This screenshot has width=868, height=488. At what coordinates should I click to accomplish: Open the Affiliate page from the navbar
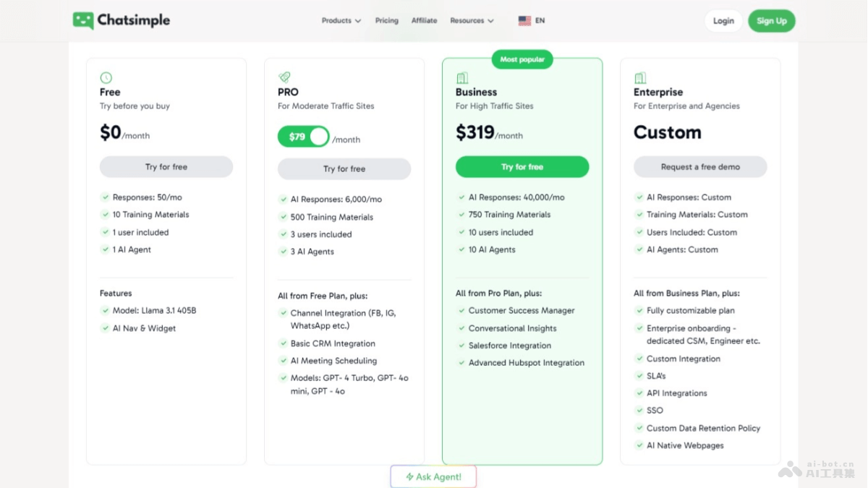[424, 20]
